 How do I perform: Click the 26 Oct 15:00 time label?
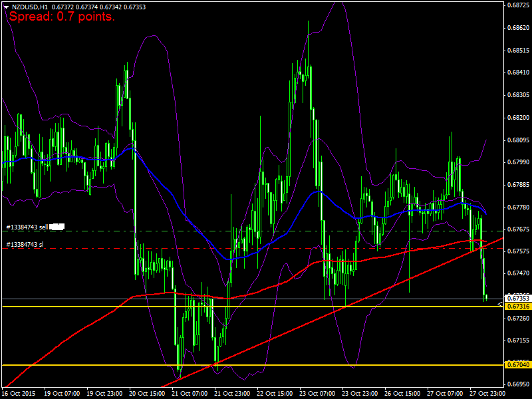[403, 393]
